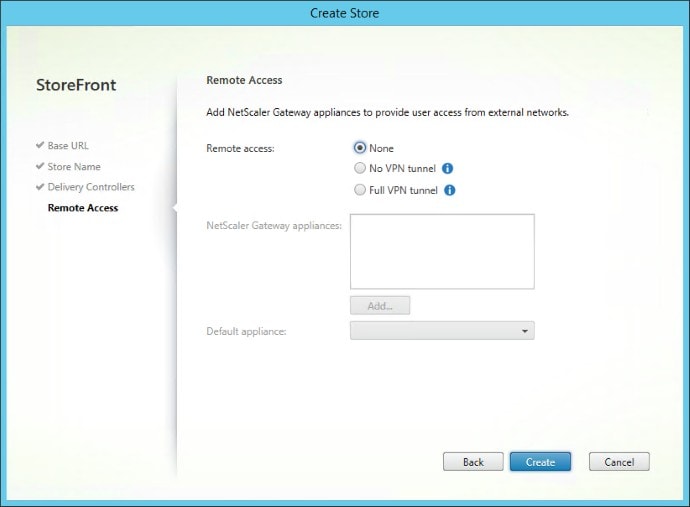The width and height of the screenshot is (690, 507).
Task: Click inside the NetScaler Gateway appliances list
Action: (442, 251)
